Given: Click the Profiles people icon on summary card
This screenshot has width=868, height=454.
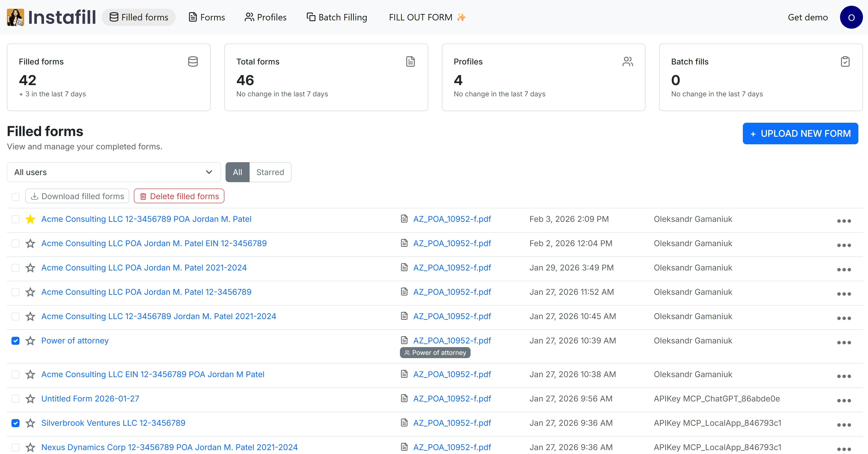Looking at the screenshot, I should (x=627, y=61).
